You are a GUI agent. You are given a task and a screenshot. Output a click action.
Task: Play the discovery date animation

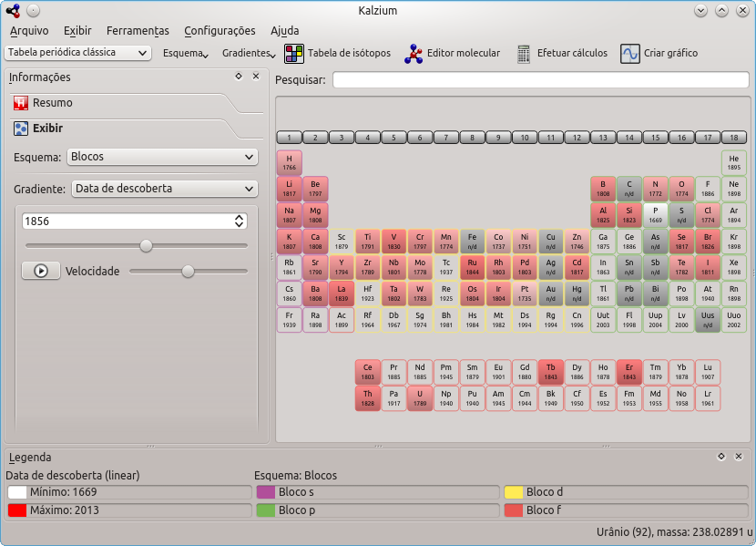tap(41, 271)
